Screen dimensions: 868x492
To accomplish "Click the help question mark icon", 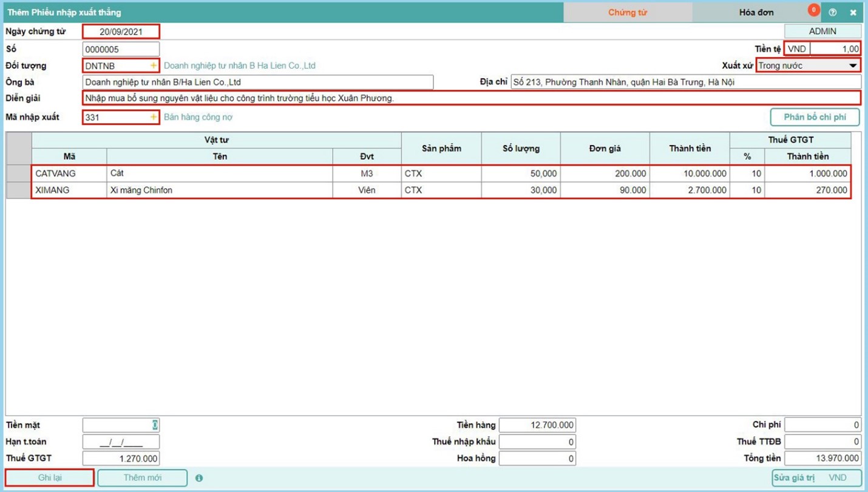I will pyautogui.click(x=832, y=12).
